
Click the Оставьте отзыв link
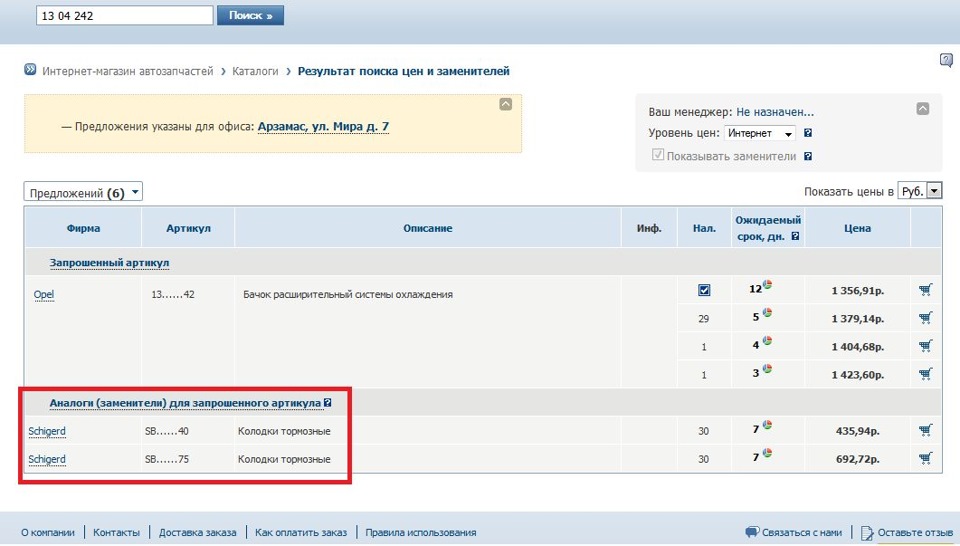(915, 533)
